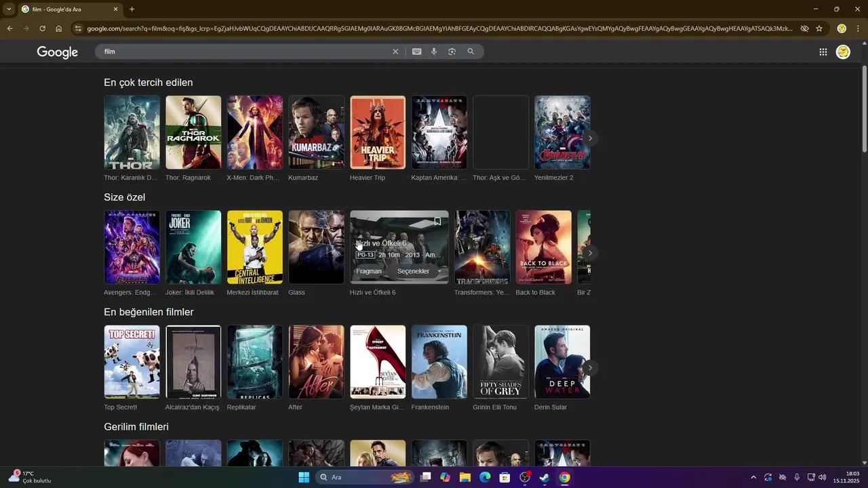Go to the Google logo home

click(58, 52)
